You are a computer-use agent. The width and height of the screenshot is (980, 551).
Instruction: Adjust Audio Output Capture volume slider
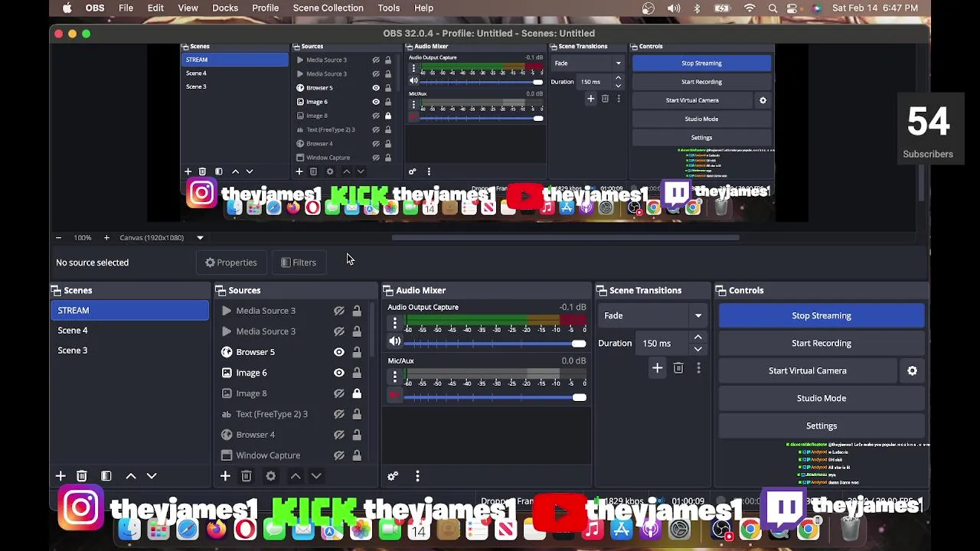pos(495,344)
